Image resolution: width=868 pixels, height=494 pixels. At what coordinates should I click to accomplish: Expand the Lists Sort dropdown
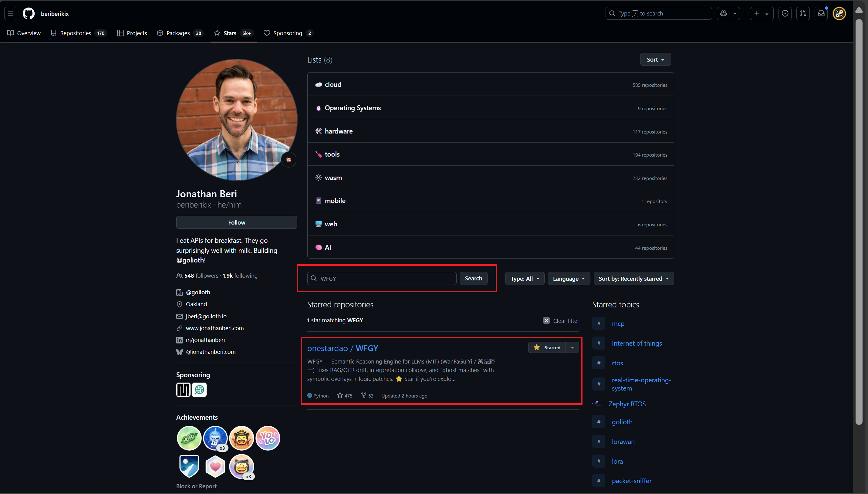tap(655, 59)
